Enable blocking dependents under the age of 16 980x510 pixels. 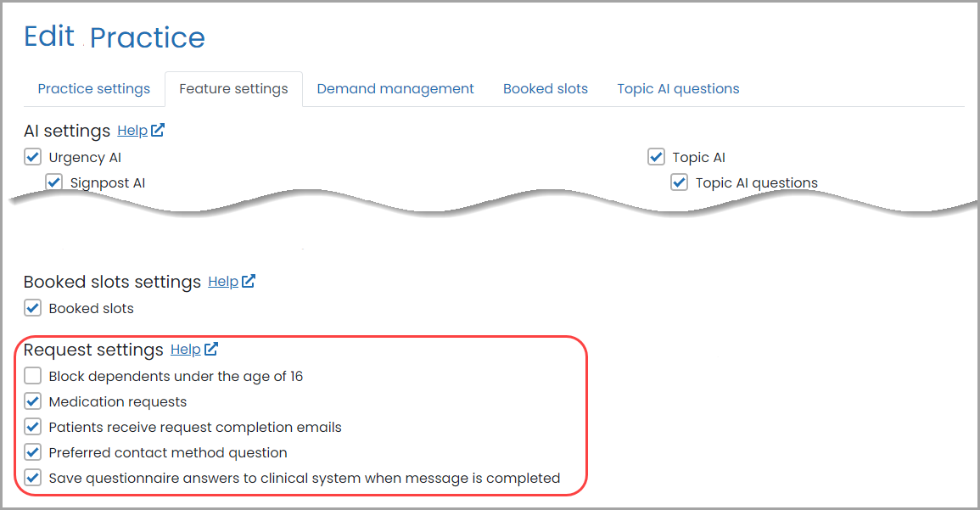tap(32, 375)
